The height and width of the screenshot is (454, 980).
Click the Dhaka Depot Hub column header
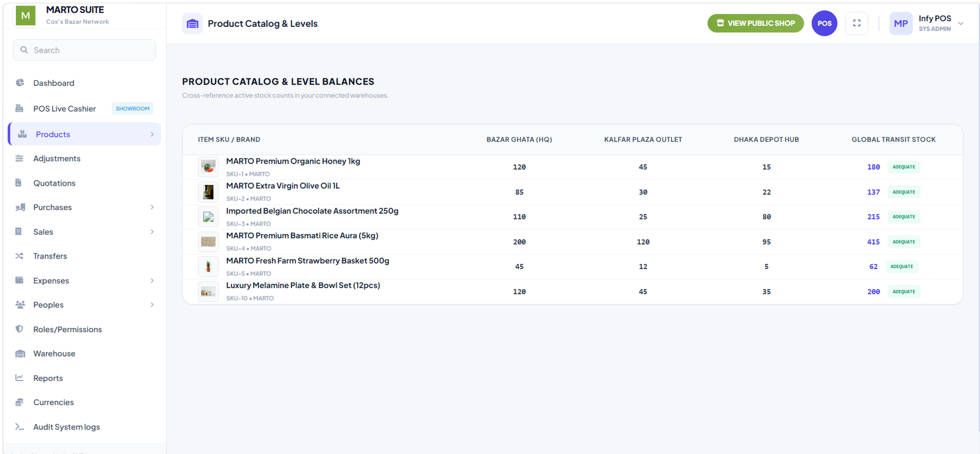[x=766, y=140]
